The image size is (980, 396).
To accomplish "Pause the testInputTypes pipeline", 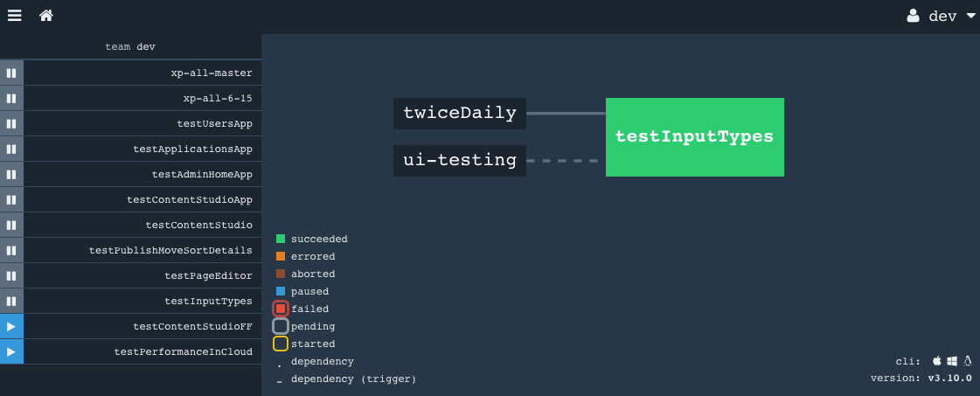I will click(x=11, y=301).
